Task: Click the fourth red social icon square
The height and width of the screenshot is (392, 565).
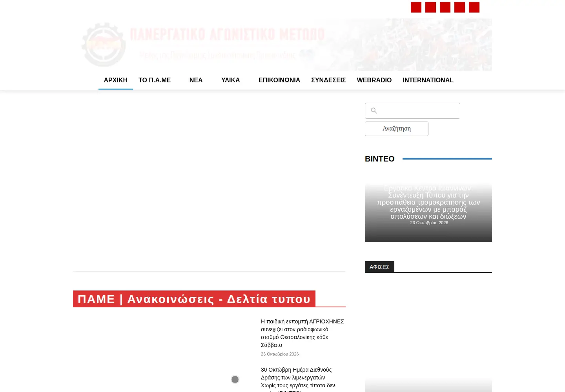Action: tap(459, 7)
